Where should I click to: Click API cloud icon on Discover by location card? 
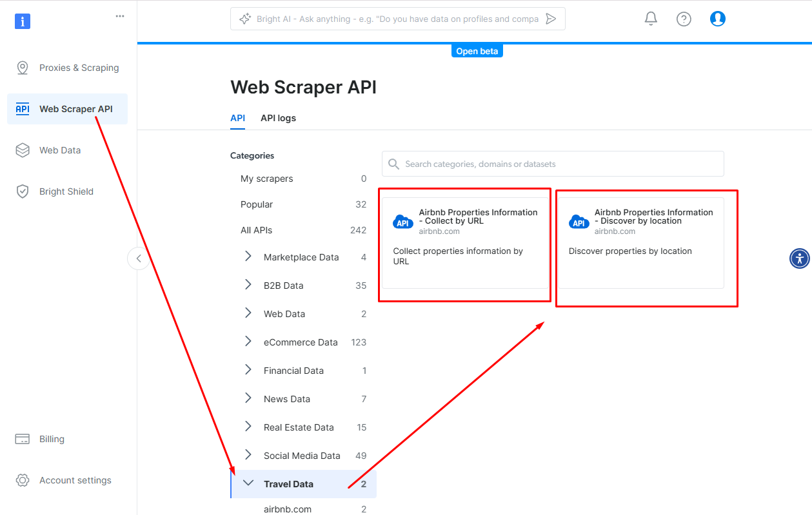pyautogui.click(x=579, y=222)
